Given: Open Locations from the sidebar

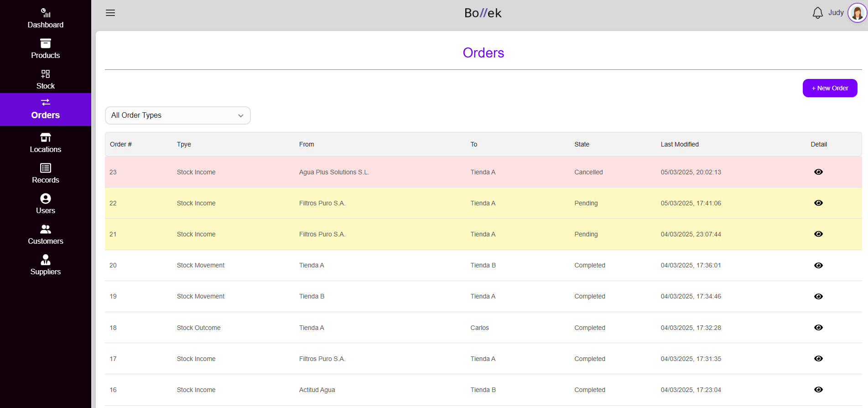Looking at the screenshot, I should 46,143.
